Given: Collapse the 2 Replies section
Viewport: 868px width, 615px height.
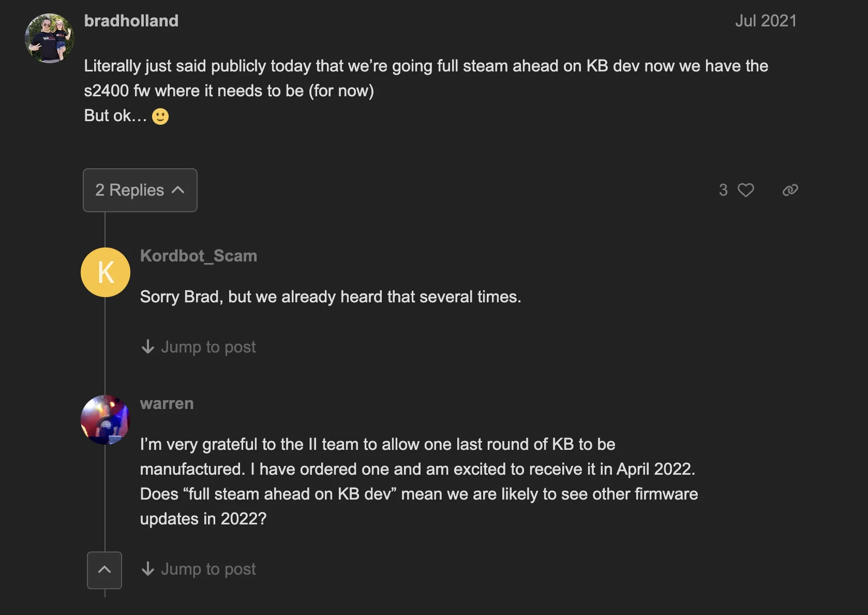Looking at the screenshot, I should [140, 190].
